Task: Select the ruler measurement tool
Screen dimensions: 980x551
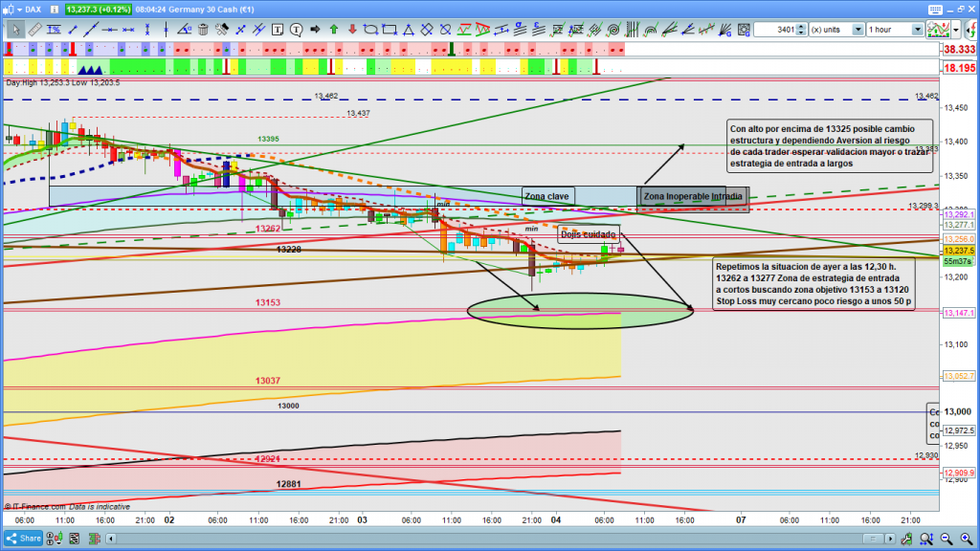Action: 35,30
